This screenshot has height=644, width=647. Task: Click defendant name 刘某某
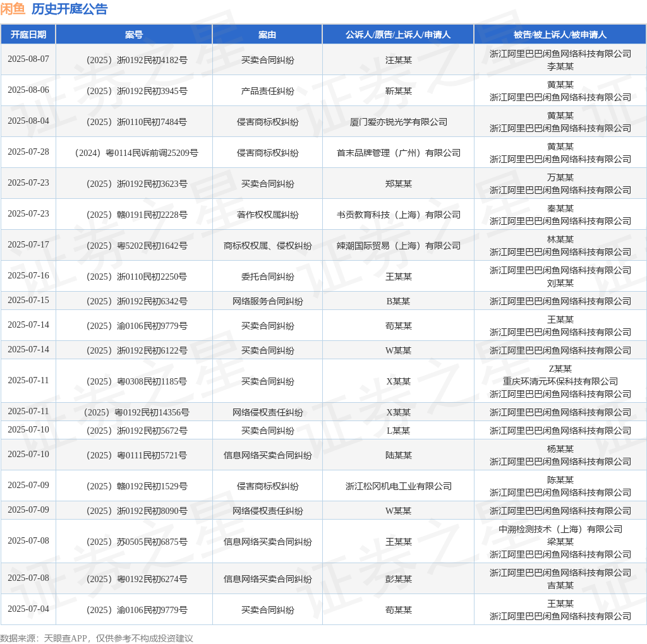pos(560,283)
